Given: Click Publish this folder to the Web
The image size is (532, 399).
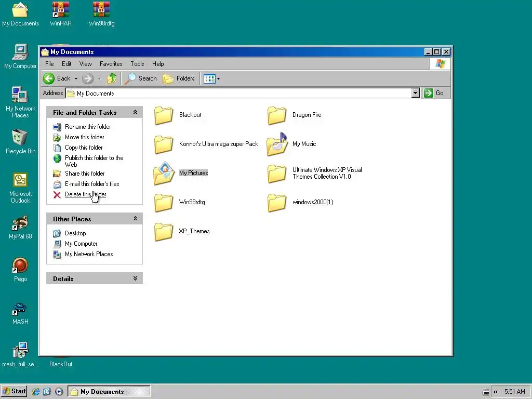Looking at the screenshot, I should pos(95,161).
